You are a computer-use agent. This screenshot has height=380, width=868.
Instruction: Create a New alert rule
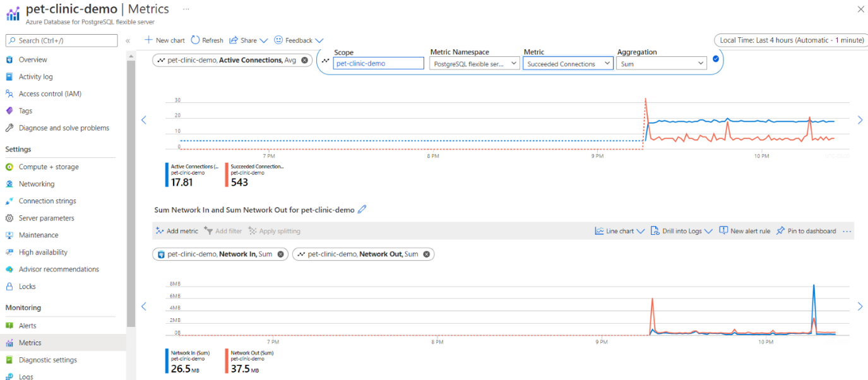tap(745, 231)
